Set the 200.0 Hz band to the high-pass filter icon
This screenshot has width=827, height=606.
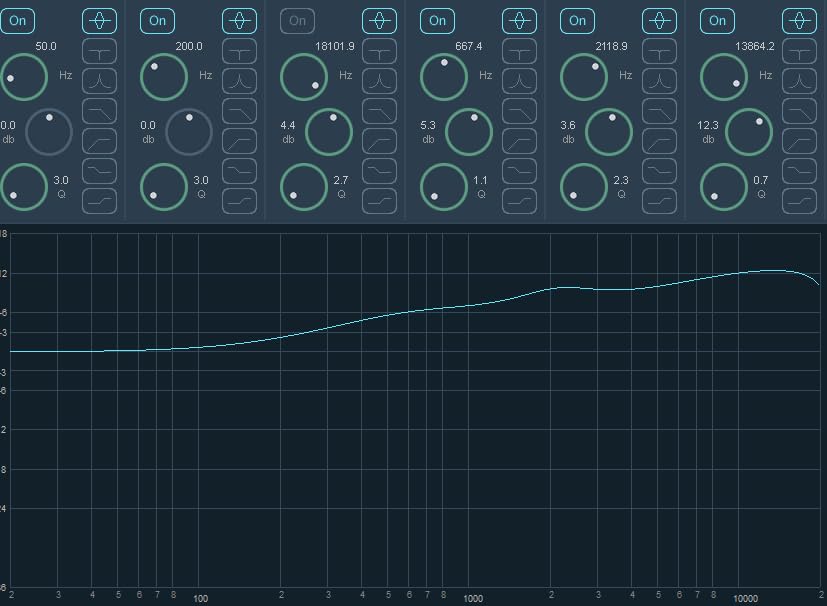239,141
